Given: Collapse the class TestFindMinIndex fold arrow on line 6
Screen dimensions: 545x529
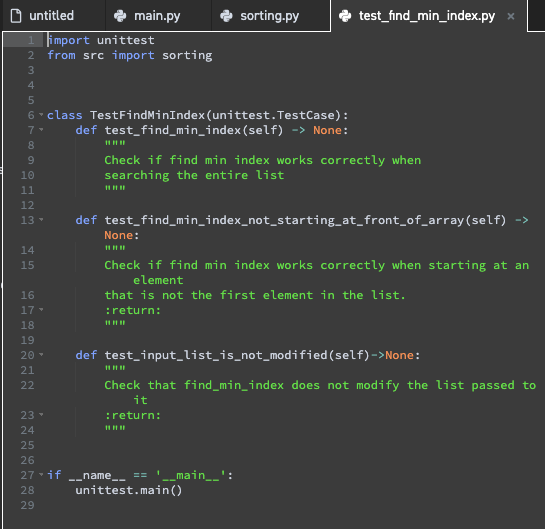Looking at the screenshot, I should pyautogui.click(x=41, y=114).
